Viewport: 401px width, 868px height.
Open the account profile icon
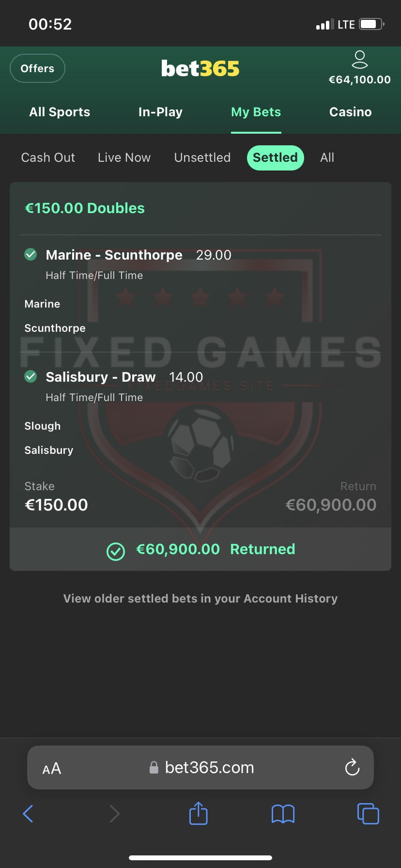click(359, 60)
